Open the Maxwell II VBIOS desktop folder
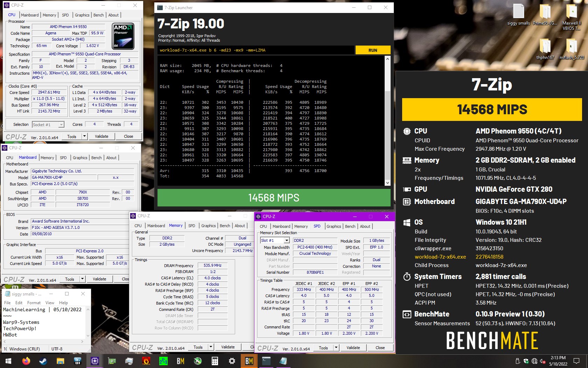588x368 pixels. [x=572, y=17]
